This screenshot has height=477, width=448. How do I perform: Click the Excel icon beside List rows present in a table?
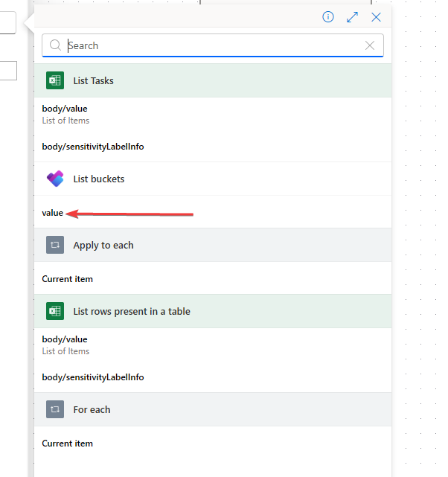[55, 311]
